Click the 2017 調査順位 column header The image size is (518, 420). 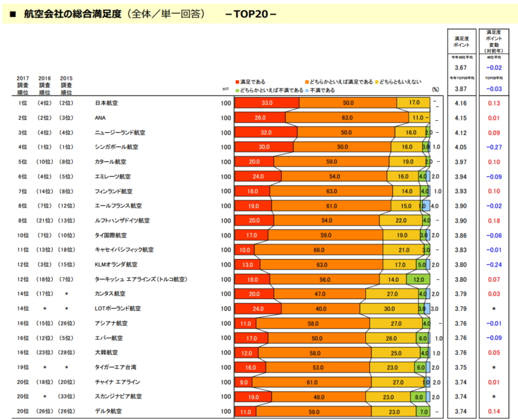[23, 85]
